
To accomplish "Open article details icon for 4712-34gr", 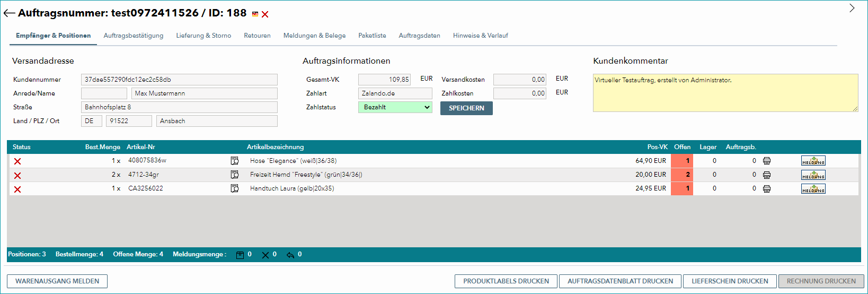I will point(235,175).
